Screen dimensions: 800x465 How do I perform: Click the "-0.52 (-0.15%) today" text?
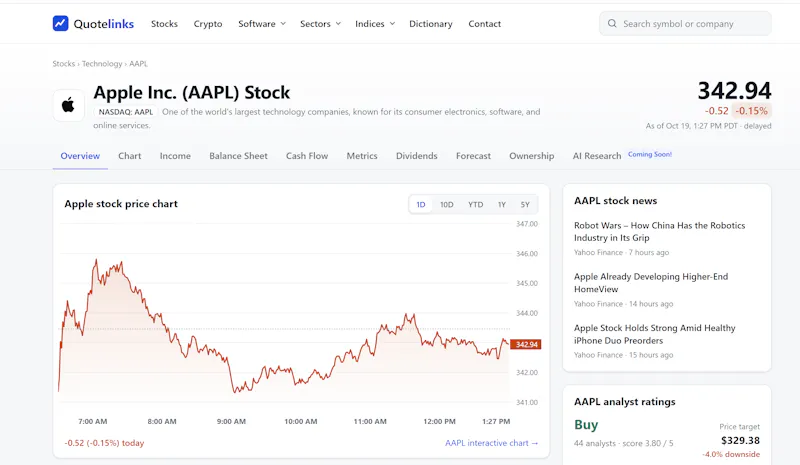(x=104, y=443)
